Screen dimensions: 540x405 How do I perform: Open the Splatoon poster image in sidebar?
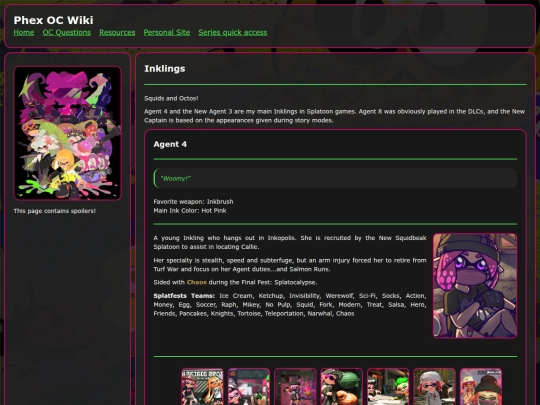(68, 133)
